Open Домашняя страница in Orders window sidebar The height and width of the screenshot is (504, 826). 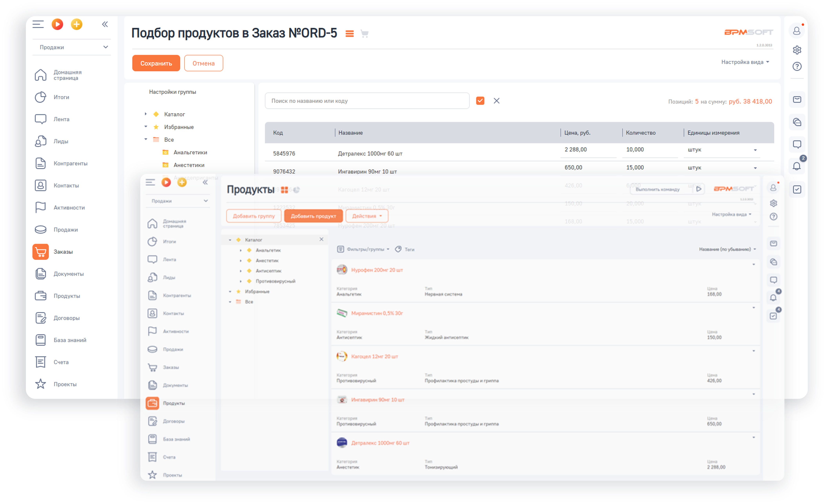tap(68, 75)
